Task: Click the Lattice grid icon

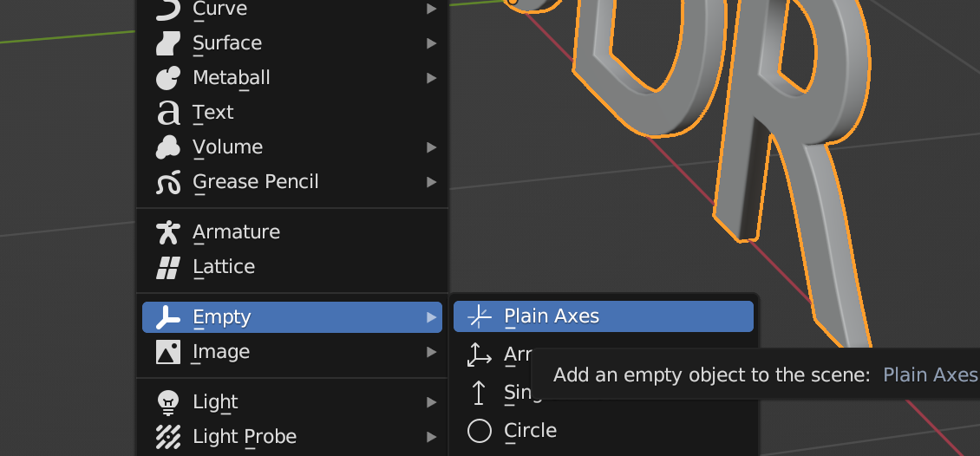Action: (x=167, y=267)
